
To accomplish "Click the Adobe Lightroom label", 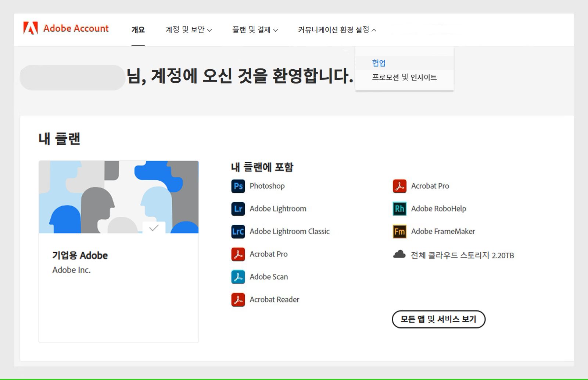I will [x=278, y=209].
